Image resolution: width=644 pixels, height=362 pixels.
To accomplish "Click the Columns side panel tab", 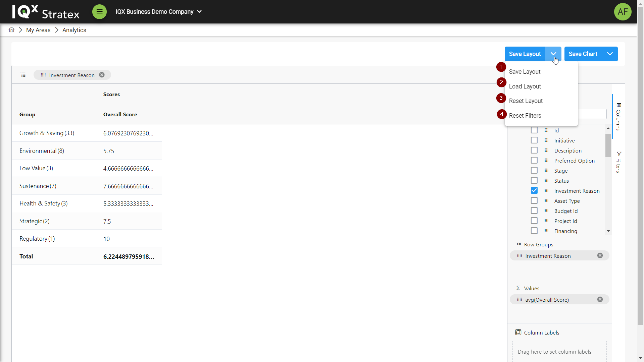I will coord(618,117).
